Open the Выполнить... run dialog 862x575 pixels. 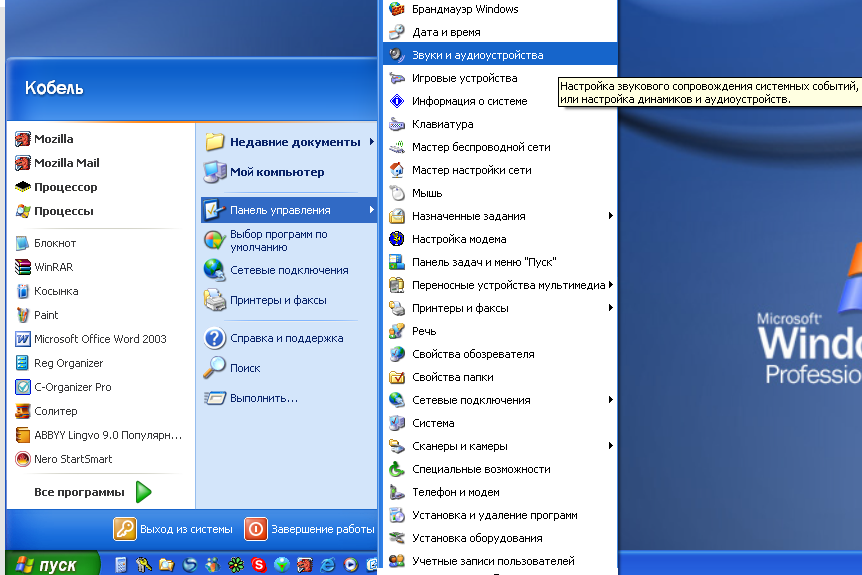coord(250,399)
